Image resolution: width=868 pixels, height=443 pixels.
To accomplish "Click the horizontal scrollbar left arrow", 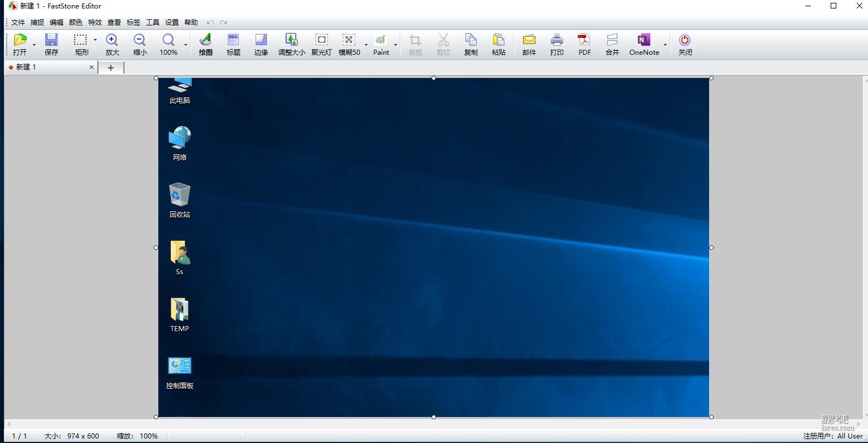I will pyautogui.click(x=9, y=424).
